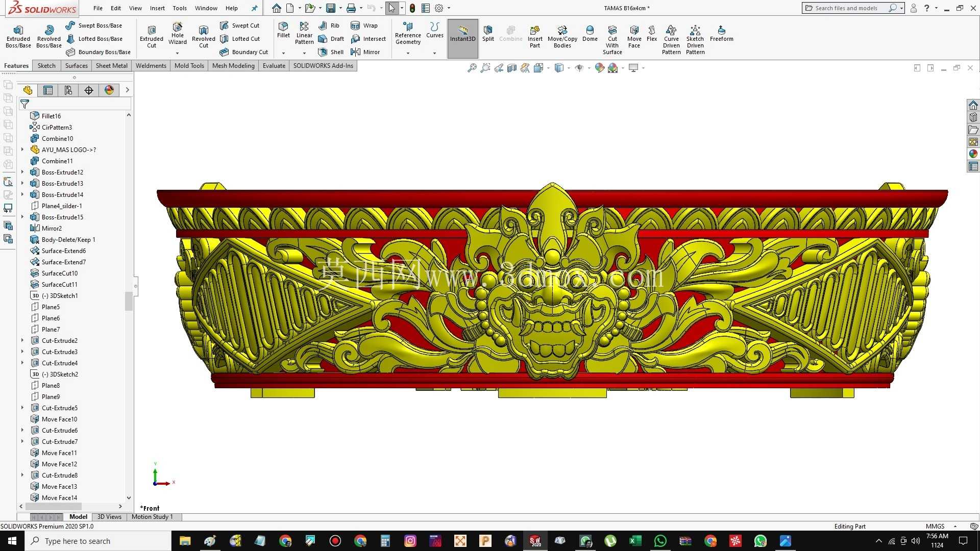Open the Insert menu

click(157, 8)
